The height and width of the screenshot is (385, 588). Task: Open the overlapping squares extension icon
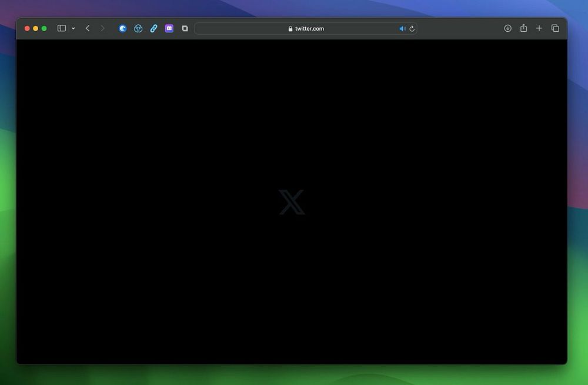pyautogui.click(x=185, y=28)
